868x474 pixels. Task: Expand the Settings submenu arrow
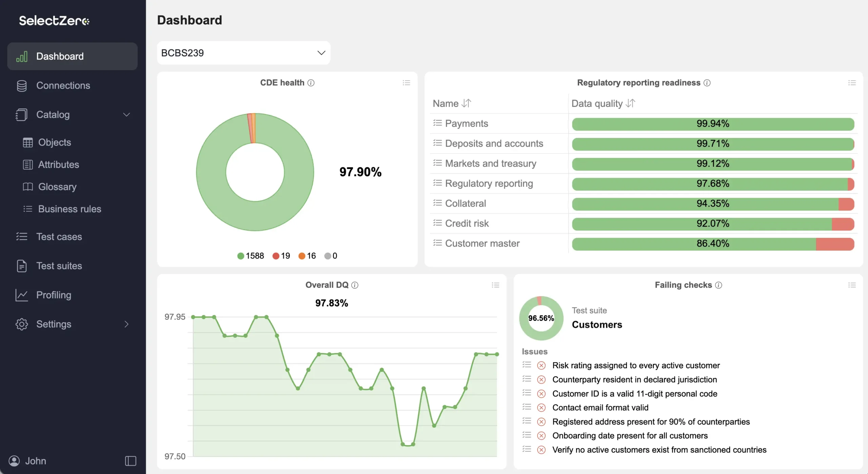[x=126, y=324]
